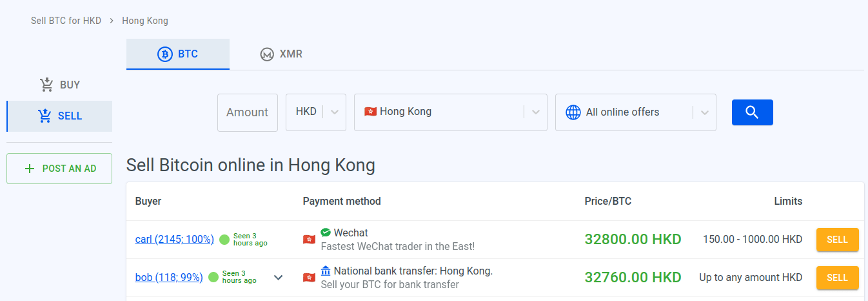The height and width of the screenshot is (301, 868).
Task: Open the All online offers dropdown
Action: click(636, 112)
